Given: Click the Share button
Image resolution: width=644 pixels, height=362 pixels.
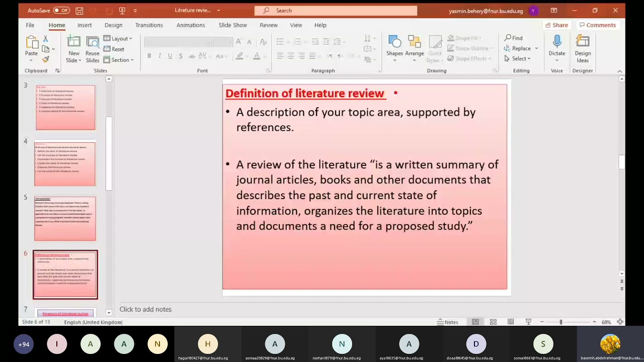Looking at the screenshot, I should [556, 25].
